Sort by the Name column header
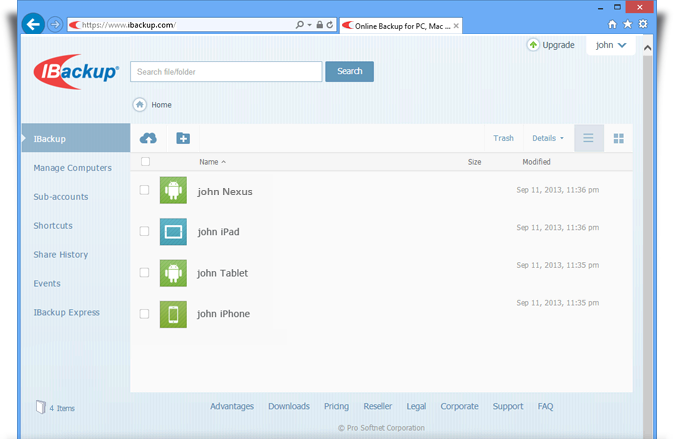This screenshot has width=674, height=439. pos(212,162)
